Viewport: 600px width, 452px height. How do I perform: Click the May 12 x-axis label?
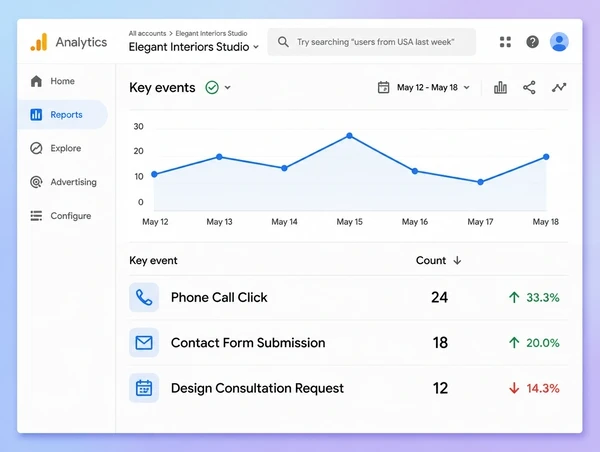pyautogui.click(x=155, y=222)
